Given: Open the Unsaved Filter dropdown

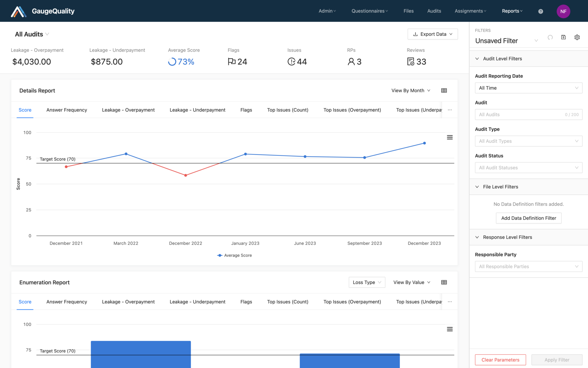Looking at the screenshot, I should 507,41.
